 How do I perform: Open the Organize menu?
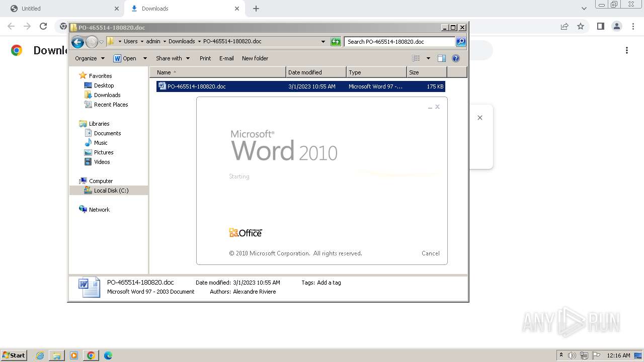point(90,58)
